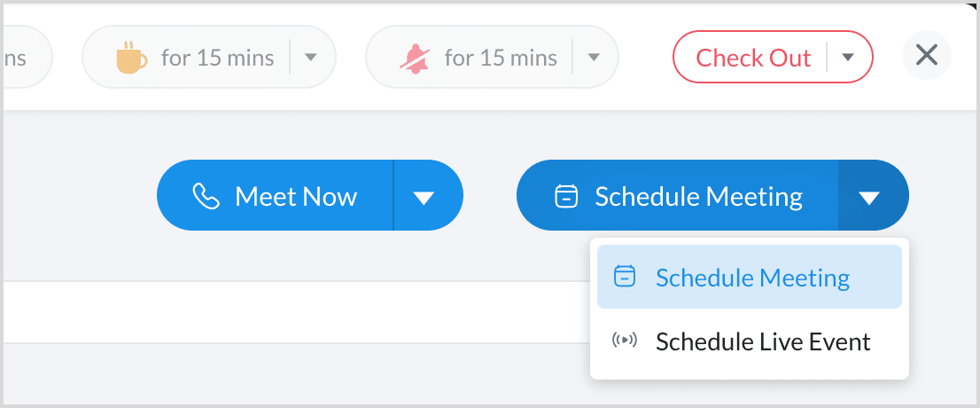Click the muted bell do-not-disturb icon
980x408 pixels.
point(414,59)
